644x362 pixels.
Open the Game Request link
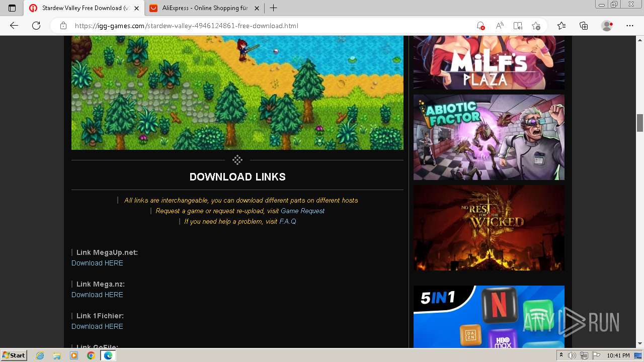click(x=302, y=211)
